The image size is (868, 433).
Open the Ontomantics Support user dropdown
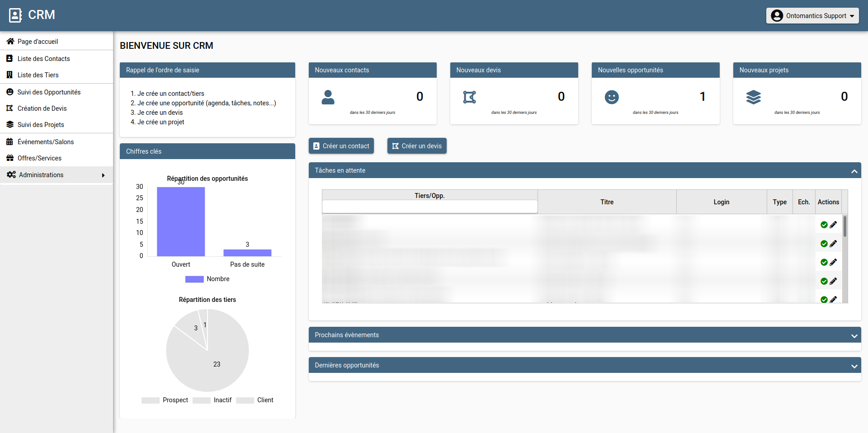coord(812,15)
